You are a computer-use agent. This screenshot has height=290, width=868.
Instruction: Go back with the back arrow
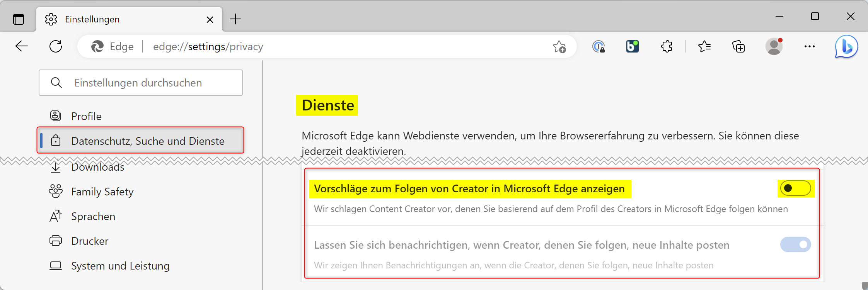pos(22,46)
